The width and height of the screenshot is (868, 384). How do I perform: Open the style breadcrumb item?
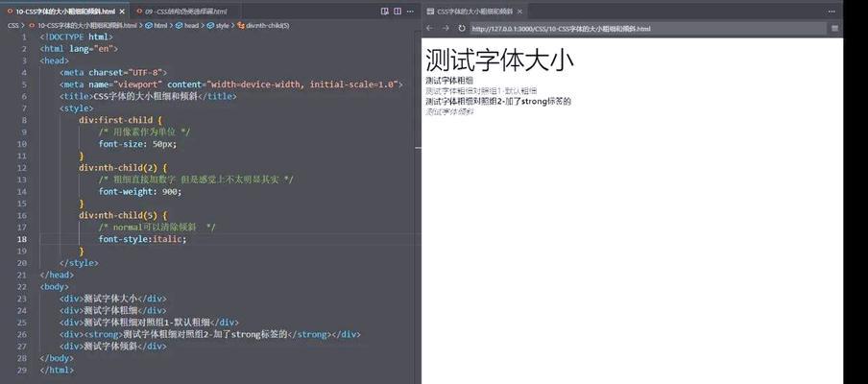point(218,26)
